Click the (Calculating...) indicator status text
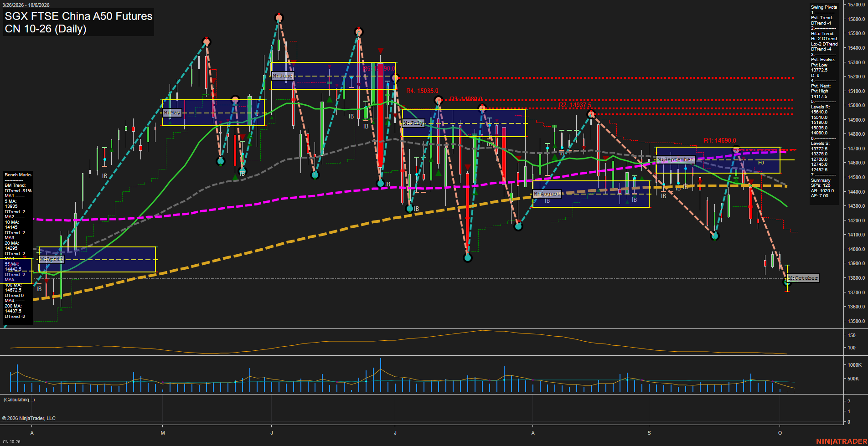This screenshot has width=868, height=446. pos(19,400)
